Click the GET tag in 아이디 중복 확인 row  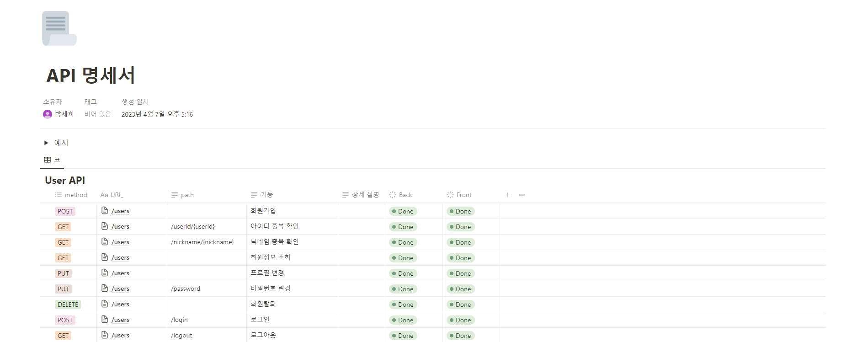(63, 227)
